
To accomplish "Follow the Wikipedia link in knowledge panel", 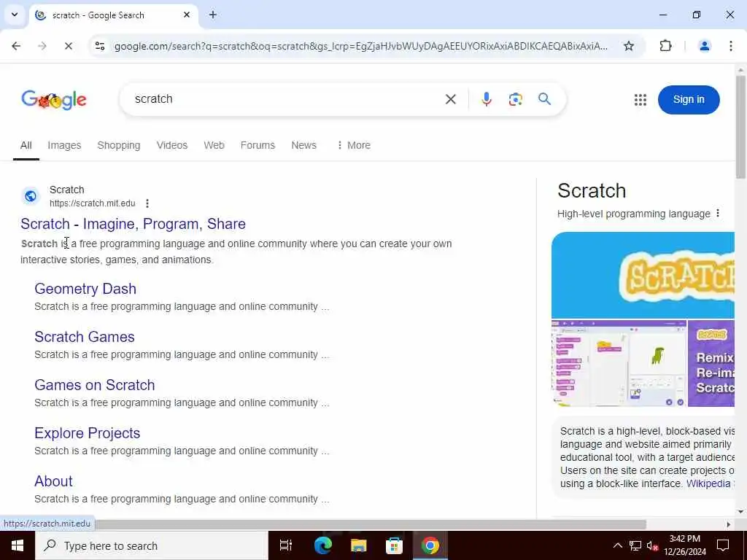I will (708, 483).
